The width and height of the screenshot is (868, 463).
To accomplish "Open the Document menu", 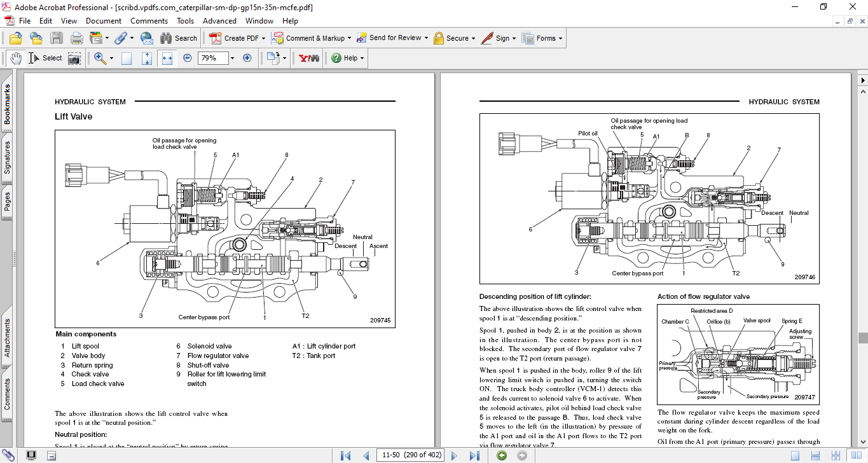I will [104, 21].
